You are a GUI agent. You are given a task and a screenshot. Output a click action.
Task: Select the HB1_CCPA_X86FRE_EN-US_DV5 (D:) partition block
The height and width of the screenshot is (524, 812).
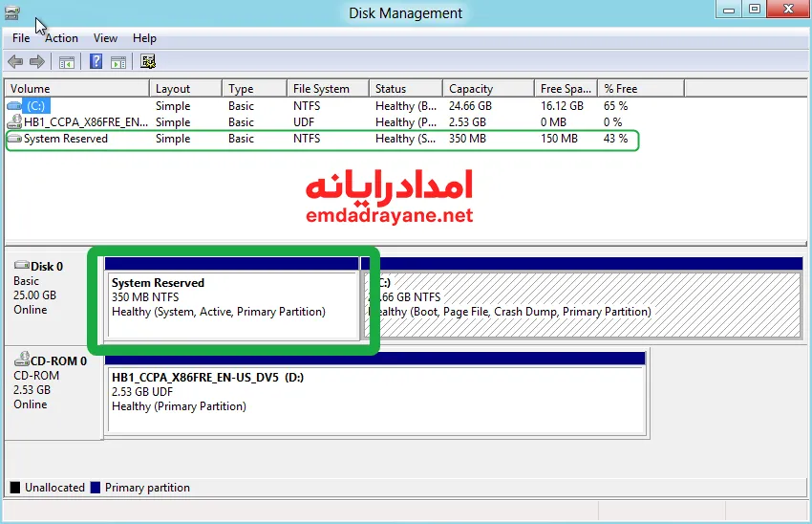[x=375, y=394]
